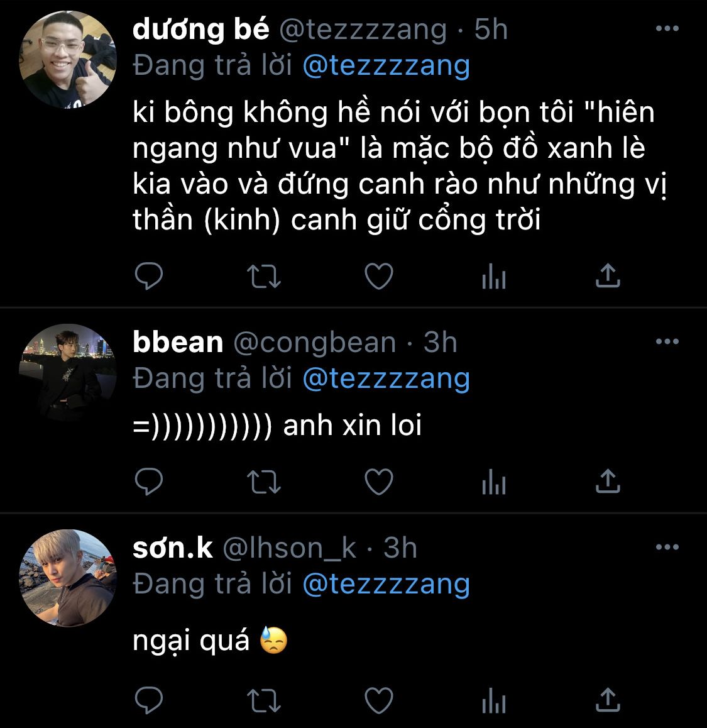Like bbean's 'anh xin loi' tweet
707x728 pixels.
tap(379, 481)
